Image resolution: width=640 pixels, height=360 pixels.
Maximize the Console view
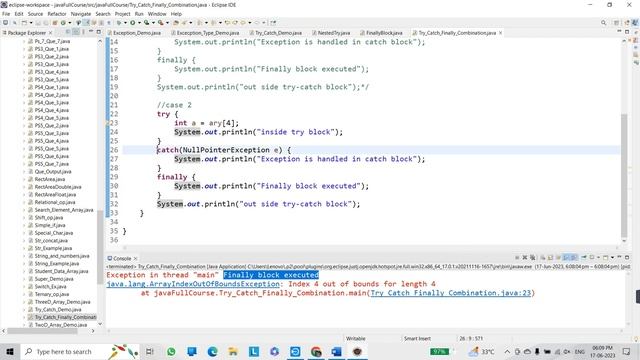[627, 257]
